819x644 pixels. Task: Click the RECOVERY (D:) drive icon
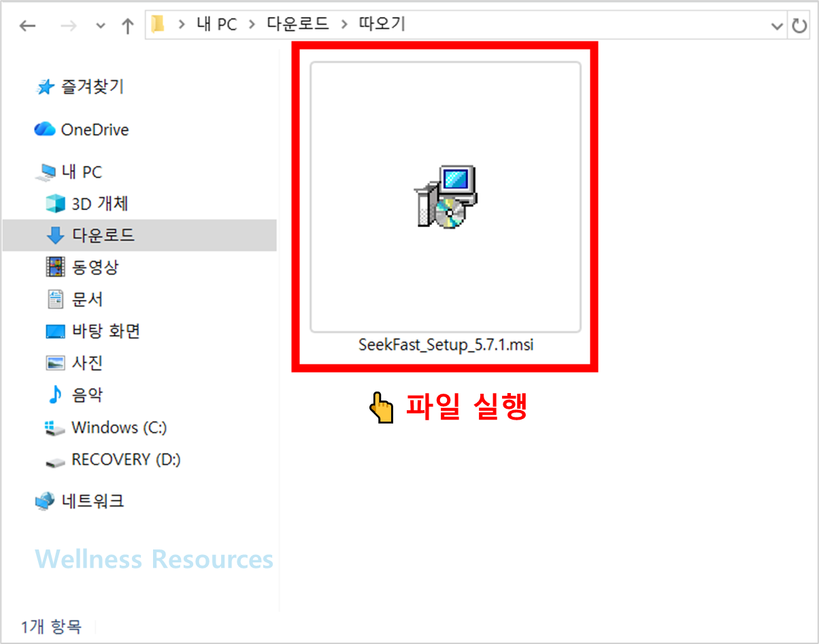pyautogui.click(x=55, y=462)
